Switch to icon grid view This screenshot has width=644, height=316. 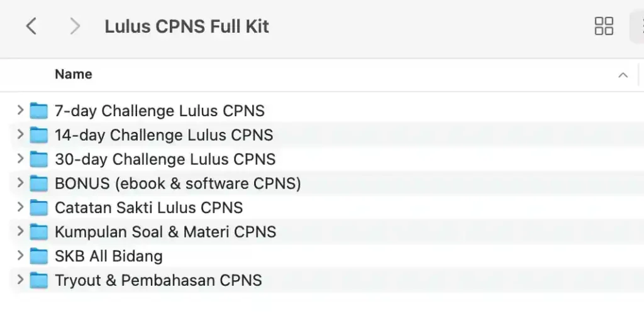(604, 26)
